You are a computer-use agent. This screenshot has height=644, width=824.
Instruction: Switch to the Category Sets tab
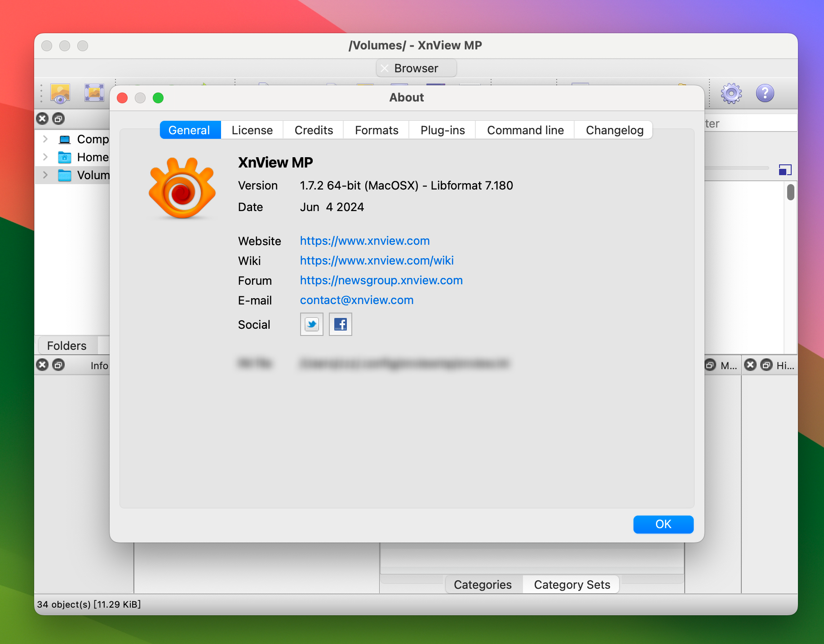coord(571,584)
